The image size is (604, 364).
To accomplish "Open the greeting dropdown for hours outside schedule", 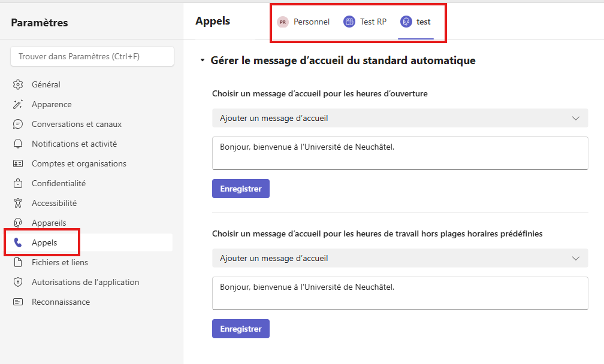I will coord(399,258).
